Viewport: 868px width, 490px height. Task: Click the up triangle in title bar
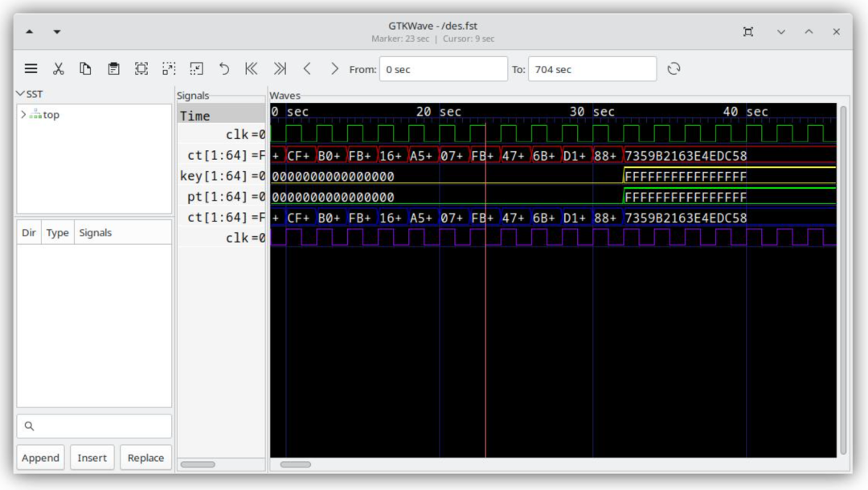(x=30, y=32)
